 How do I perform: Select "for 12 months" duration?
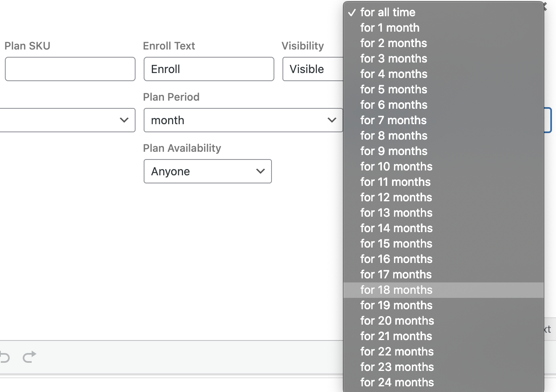(x=396, y=197)
